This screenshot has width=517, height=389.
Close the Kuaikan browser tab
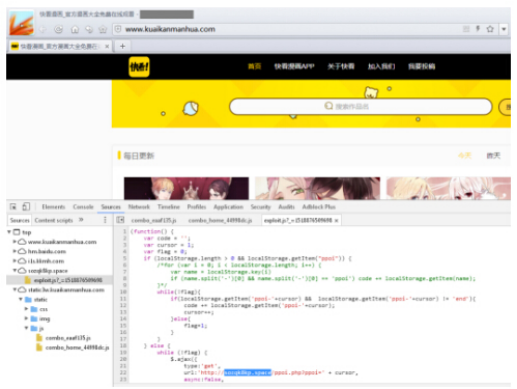pos(107,46)
